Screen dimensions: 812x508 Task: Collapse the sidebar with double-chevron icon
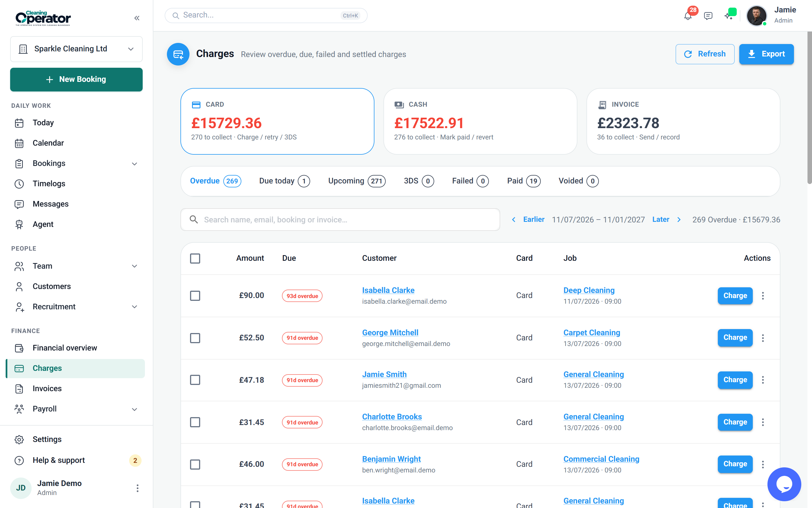pos(136,18)
